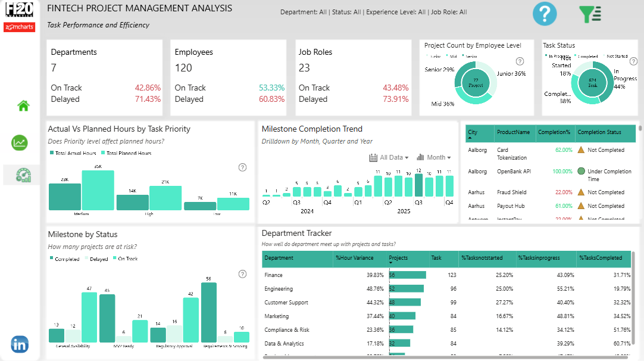Click Engineering projects data bar 52

[x=406, y=289]
